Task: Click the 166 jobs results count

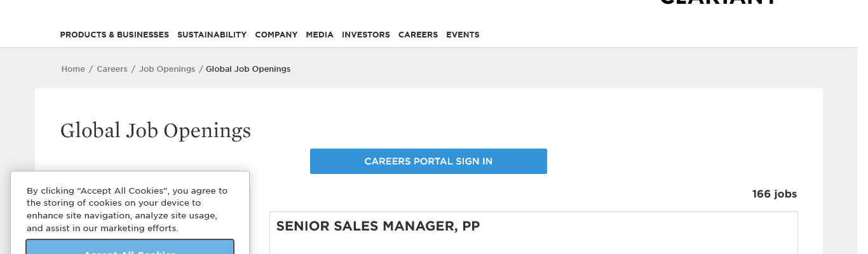Action: pyautogui.click(x=774, y=194)
